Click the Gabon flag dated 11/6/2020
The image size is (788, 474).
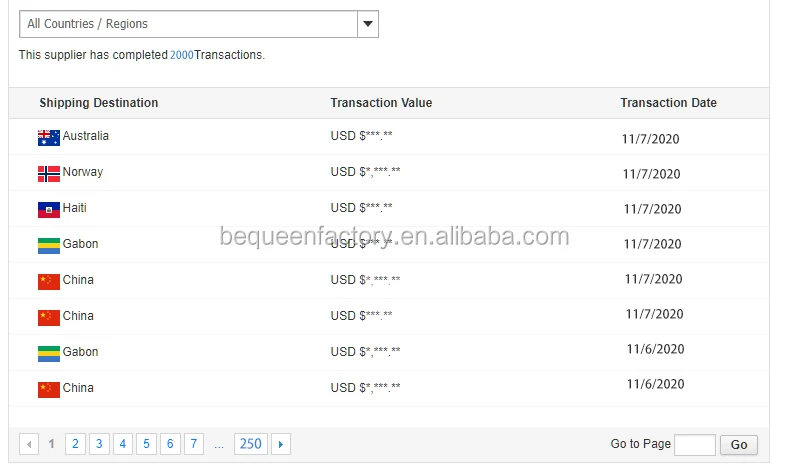[x=48, y=353]
